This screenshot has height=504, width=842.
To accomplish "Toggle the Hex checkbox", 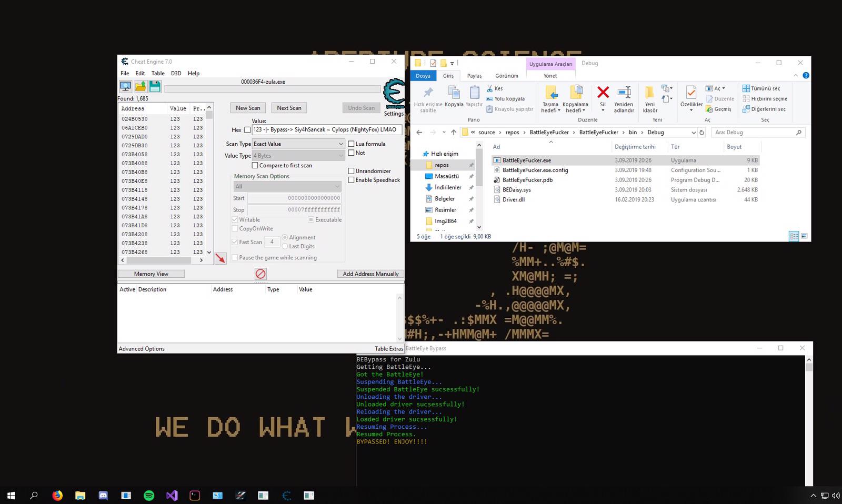I will click(247, 130).
